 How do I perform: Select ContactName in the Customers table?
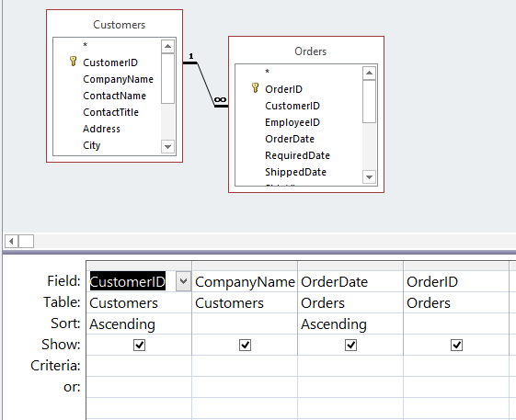[115, 96]
